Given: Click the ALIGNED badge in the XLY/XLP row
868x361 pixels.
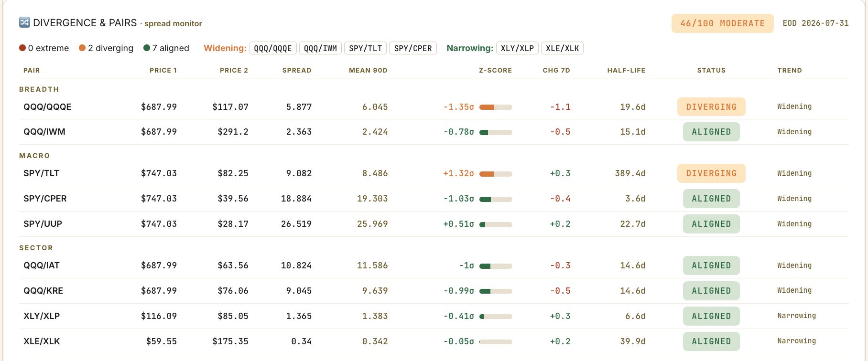Looking at the screenshot, I should (711, 316).
